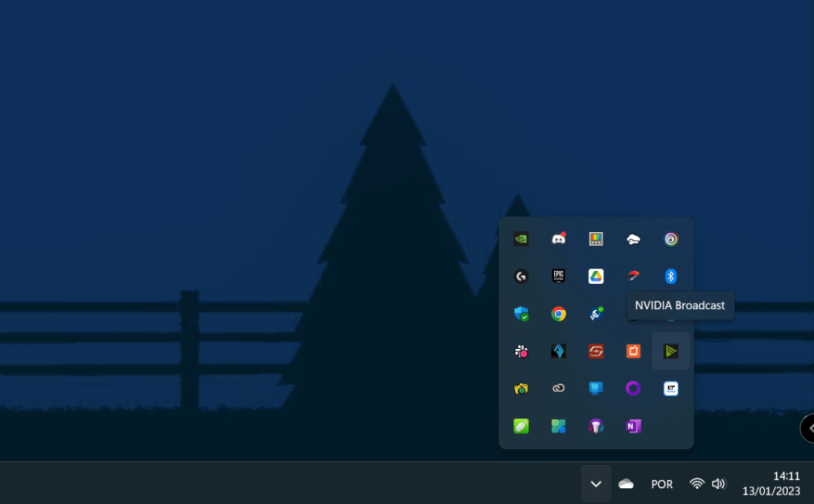This screenshot has width=814, height=504.
Task: Collapse the hidden icons tray chevron
Action: pyautogui.click(x=596, y=483)
